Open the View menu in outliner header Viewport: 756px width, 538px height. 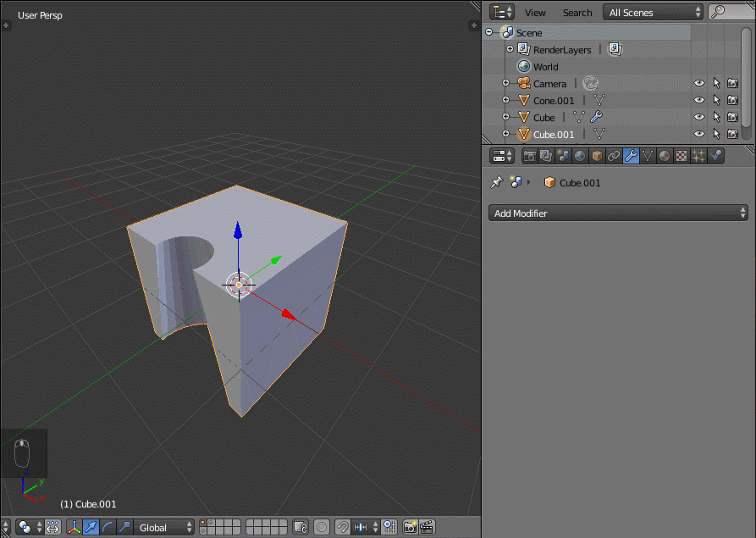(535, 12)
